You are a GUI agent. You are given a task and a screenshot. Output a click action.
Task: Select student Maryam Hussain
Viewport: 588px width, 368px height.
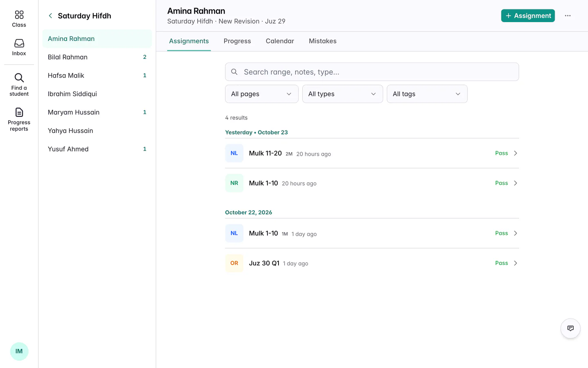coord(97,112)
